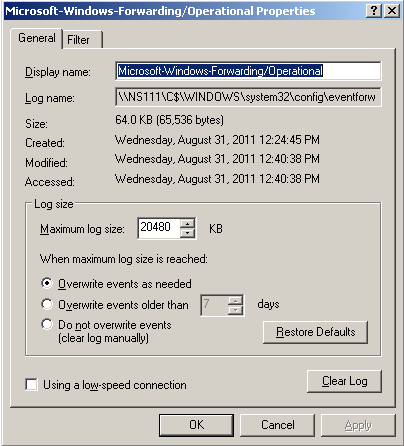404x446 pixels.
Task: Click the days spinner up arrow
Action: coord(236,300)
